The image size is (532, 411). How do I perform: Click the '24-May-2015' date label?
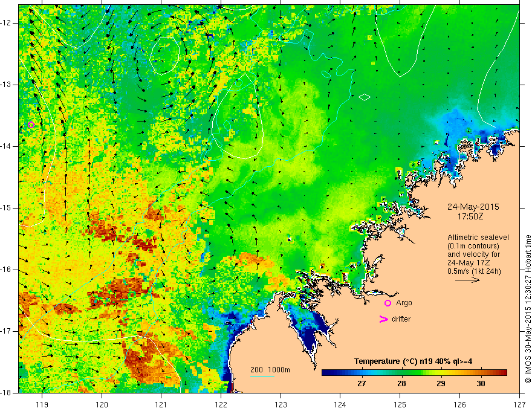coord(473,207)
